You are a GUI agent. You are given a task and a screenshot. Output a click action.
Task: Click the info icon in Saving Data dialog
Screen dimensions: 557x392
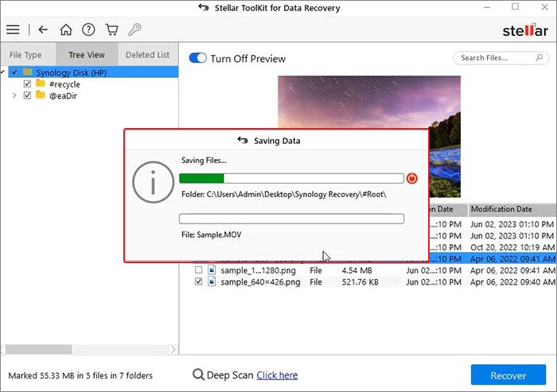153,182
